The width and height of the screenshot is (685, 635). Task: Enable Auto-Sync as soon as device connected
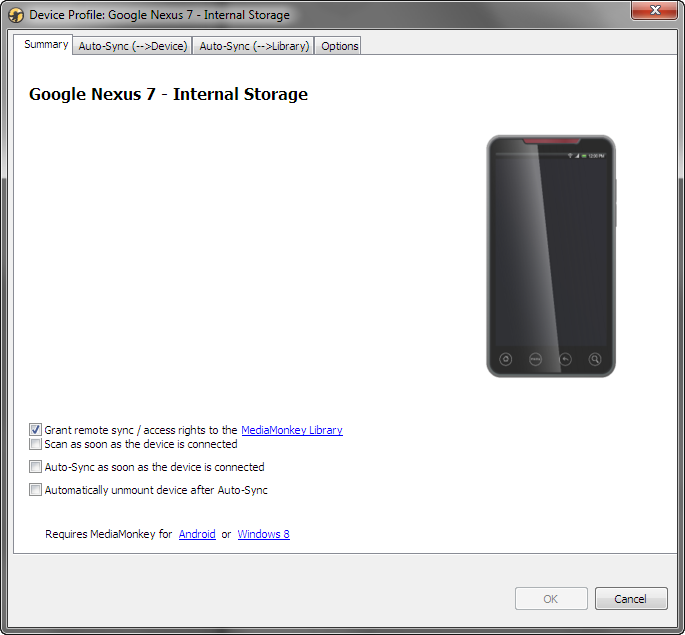(36, 467)
